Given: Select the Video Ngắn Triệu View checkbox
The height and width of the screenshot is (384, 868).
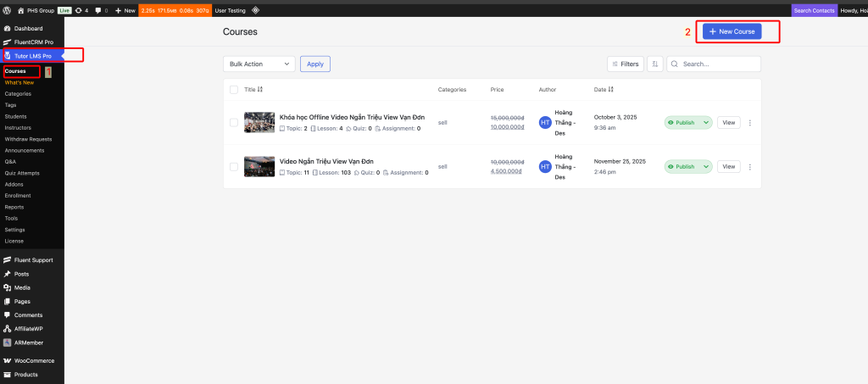Looking at the screenshot, I should [234, 166].
